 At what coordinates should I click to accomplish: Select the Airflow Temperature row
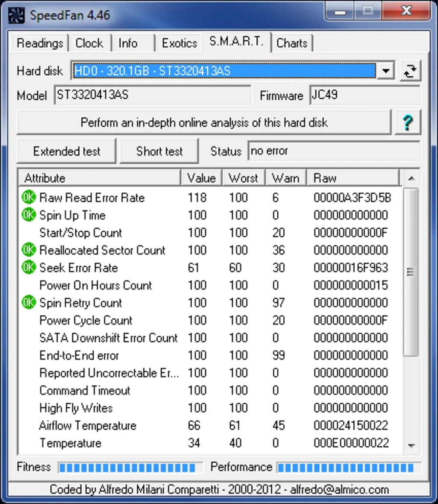click(88, 426)
